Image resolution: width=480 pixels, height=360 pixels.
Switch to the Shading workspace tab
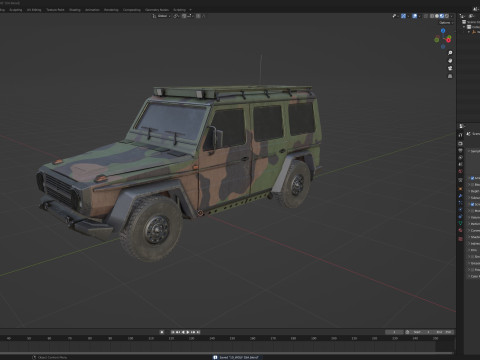pyautogui.click(x=75, y=10)
